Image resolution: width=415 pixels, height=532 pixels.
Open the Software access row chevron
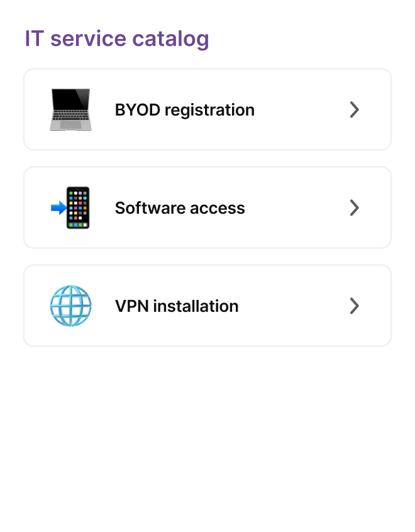(x=354, y=208)
